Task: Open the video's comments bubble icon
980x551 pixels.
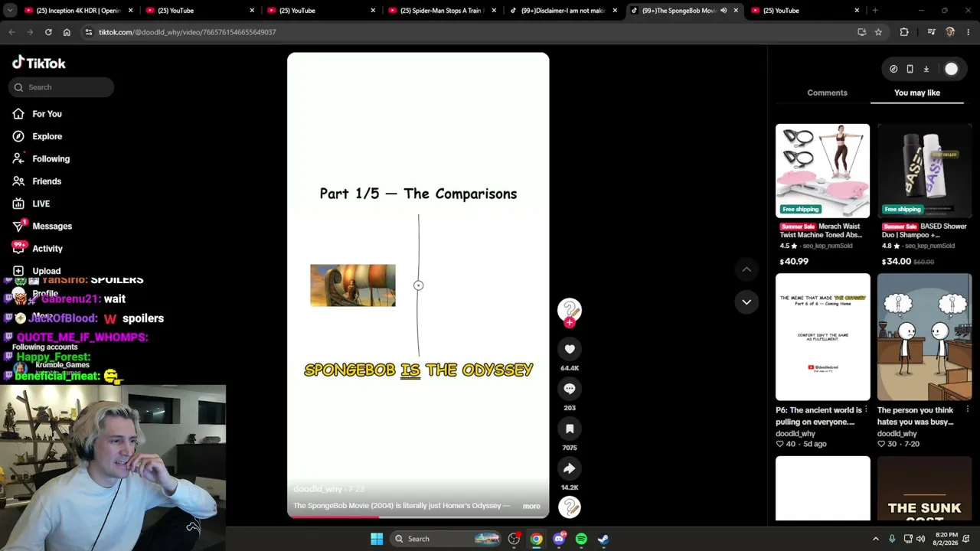Action: point(570,389)
